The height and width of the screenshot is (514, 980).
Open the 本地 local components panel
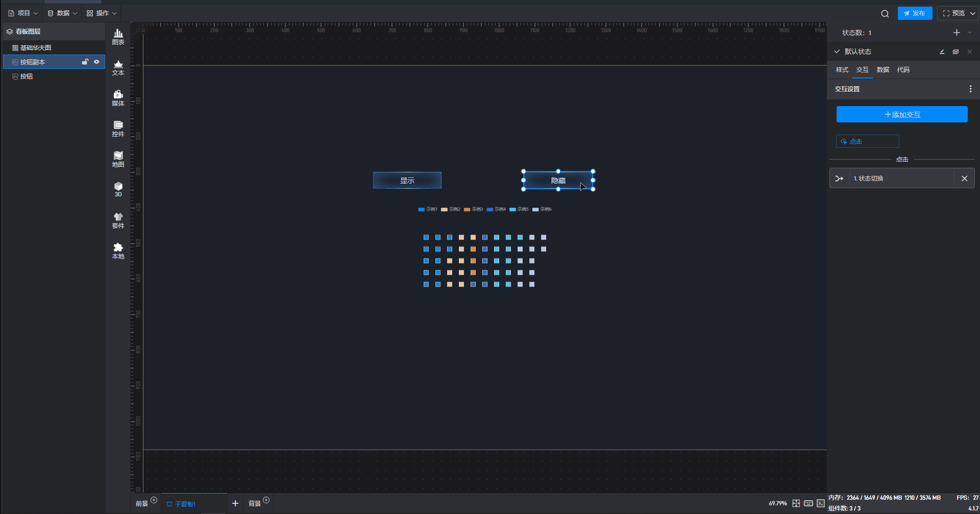point(118,251)
